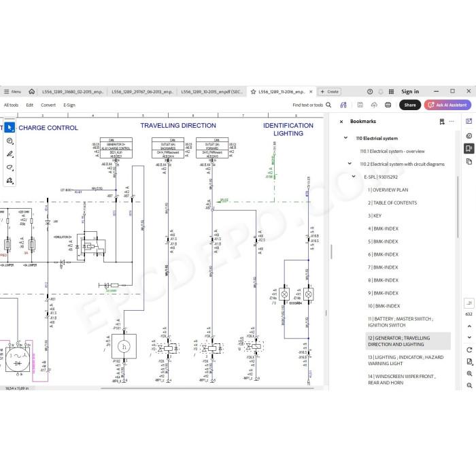Image resolution: width=476 pixels, height=476 pixels.
Task: Zoom in on the document
Action: [x=469, y=374]
